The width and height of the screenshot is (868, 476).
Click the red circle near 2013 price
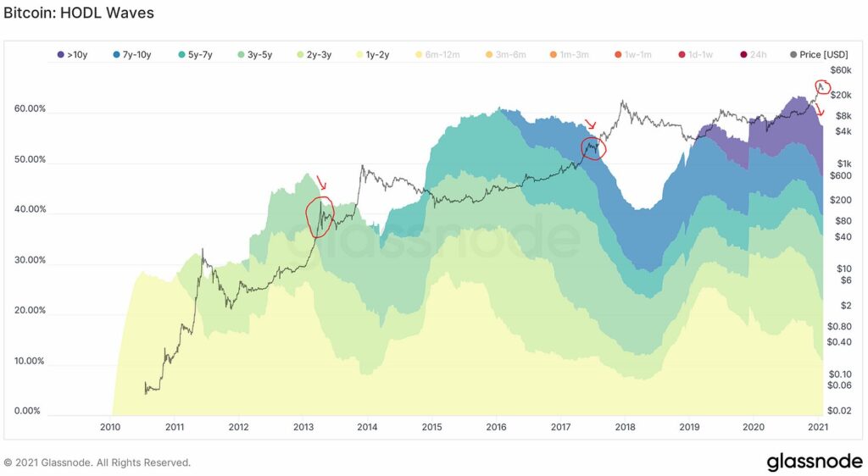coord(320,217)
